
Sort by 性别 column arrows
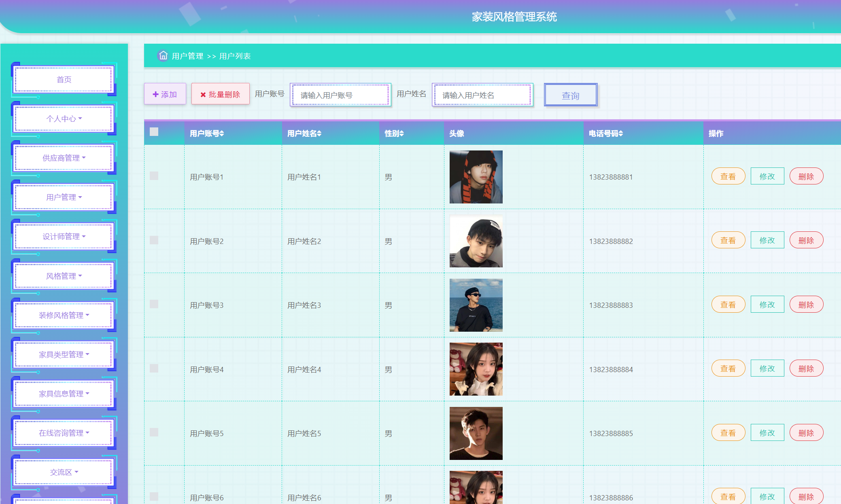[401, 133]
